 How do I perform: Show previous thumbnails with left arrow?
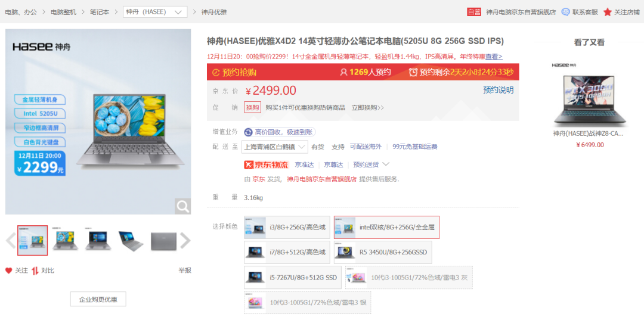pyautogui.click(x=10, y=240)
